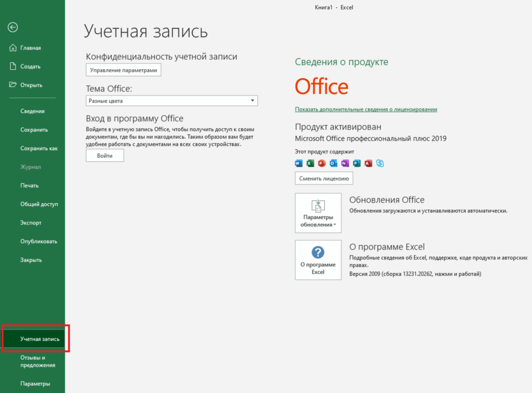This screenshot has height=393, width=532.
Task: Click the Skype product icon
Action: pyautogui.click(x=380, y=163)
